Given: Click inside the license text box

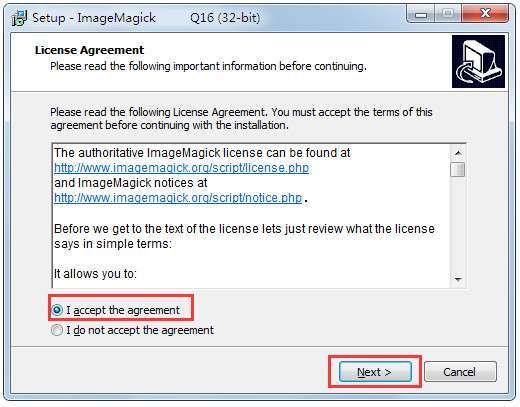Looking at the screenshot, I should pos(251,216).
